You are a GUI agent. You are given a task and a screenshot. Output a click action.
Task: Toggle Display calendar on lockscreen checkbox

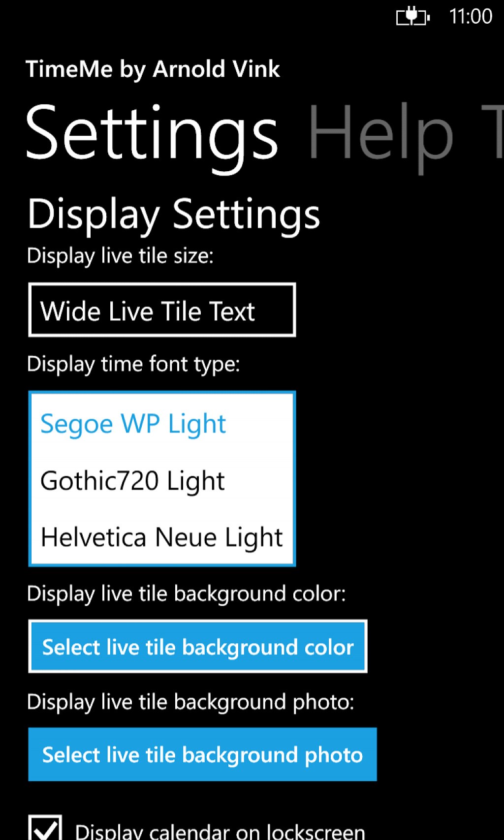pyautogui.click(x=45, y=828)
